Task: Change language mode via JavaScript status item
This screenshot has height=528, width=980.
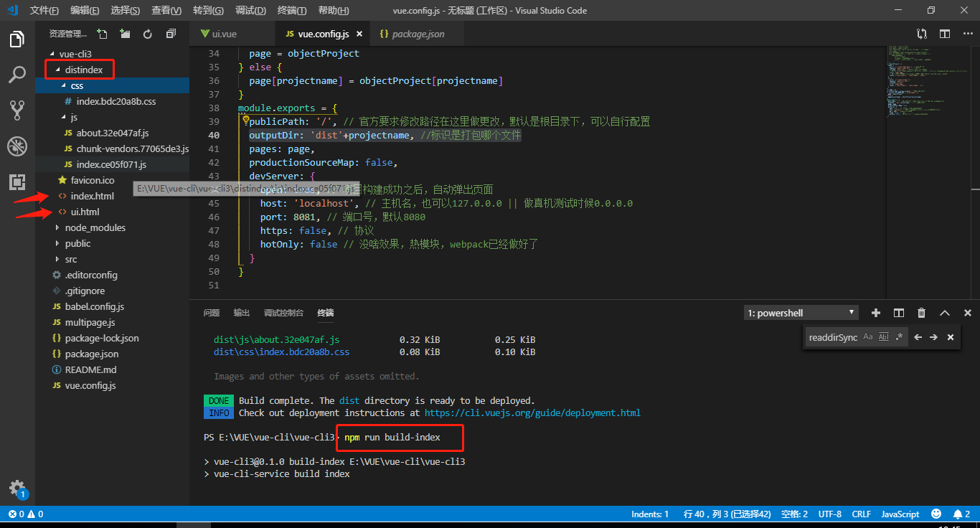Action: pos(900,514)
